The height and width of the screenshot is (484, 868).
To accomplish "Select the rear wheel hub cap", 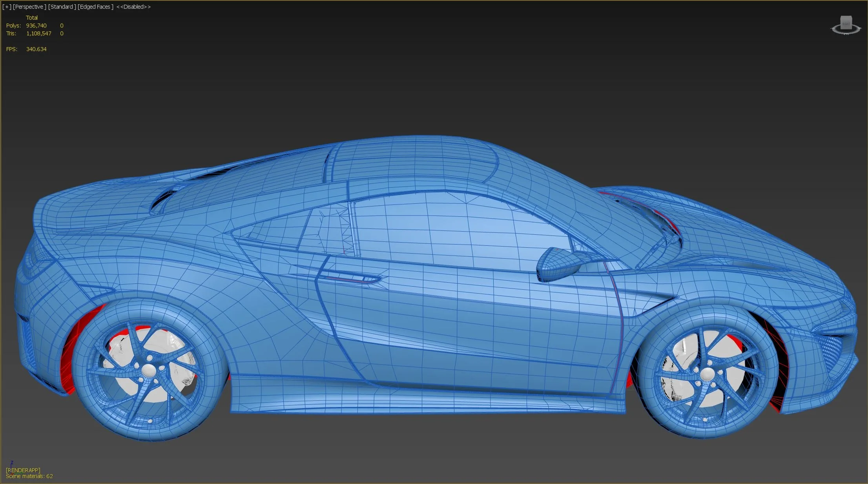I will (x=148, y=370).
